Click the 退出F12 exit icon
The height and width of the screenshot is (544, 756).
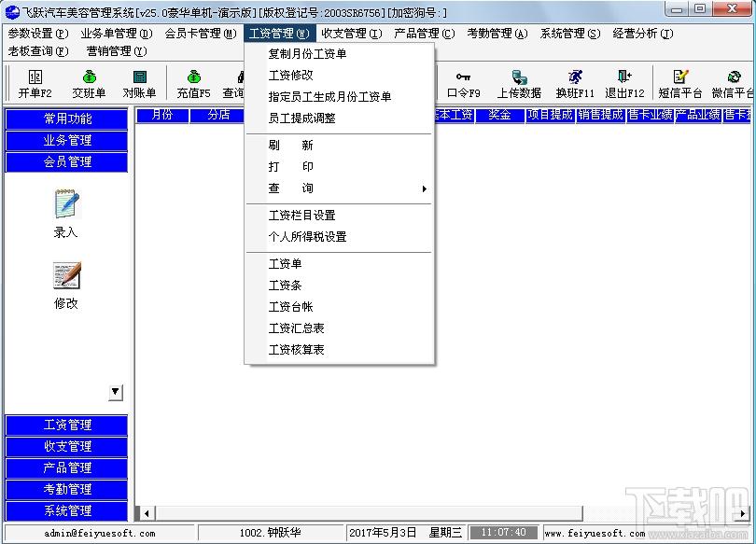pos(624,77)
